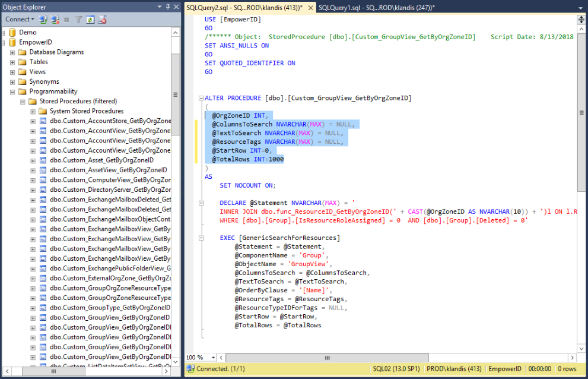Switch to the SQLQuery1.sql tab
This screenshot has width=588, height=379.
click(377, 8)
